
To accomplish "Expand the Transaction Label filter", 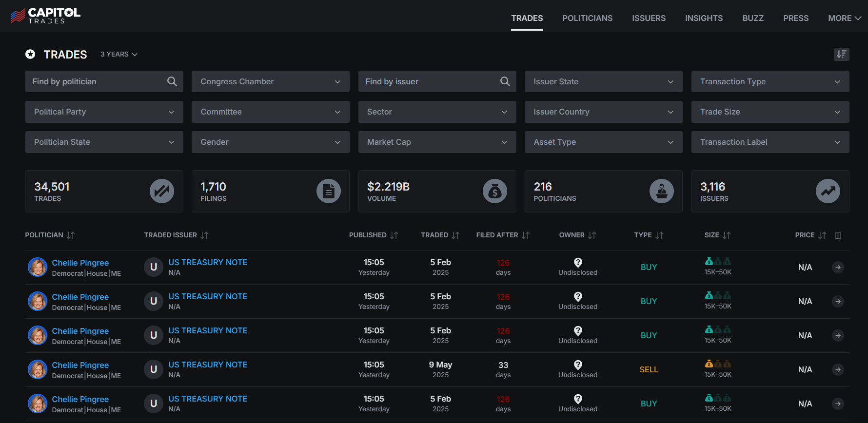I will pyautogui.click(x=770, y=142).
